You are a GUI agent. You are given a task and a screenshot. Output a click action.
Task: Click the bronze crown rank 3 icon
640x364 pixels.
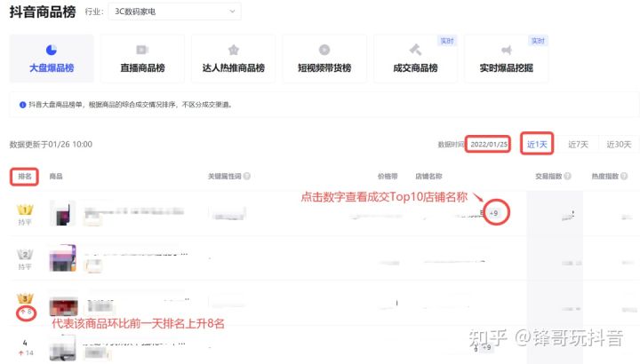[25, 298]
